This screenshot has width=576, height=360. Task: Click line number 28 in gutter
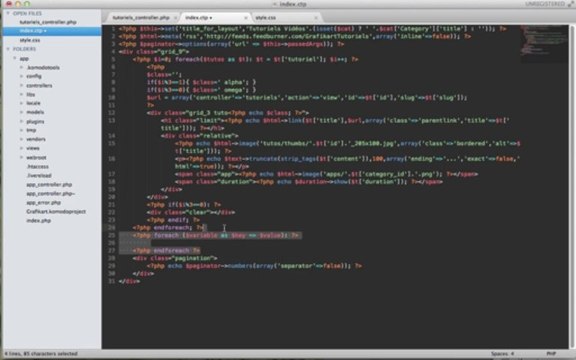point(111,258)
